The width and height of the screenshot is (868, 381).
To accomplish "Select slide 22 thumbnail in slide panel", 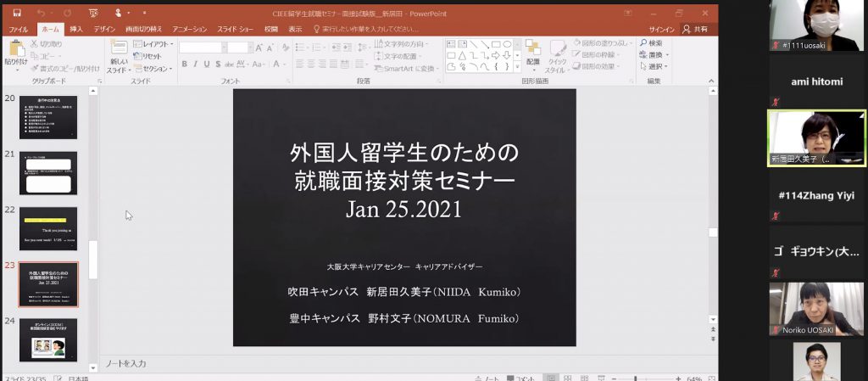I will point(48,227).
